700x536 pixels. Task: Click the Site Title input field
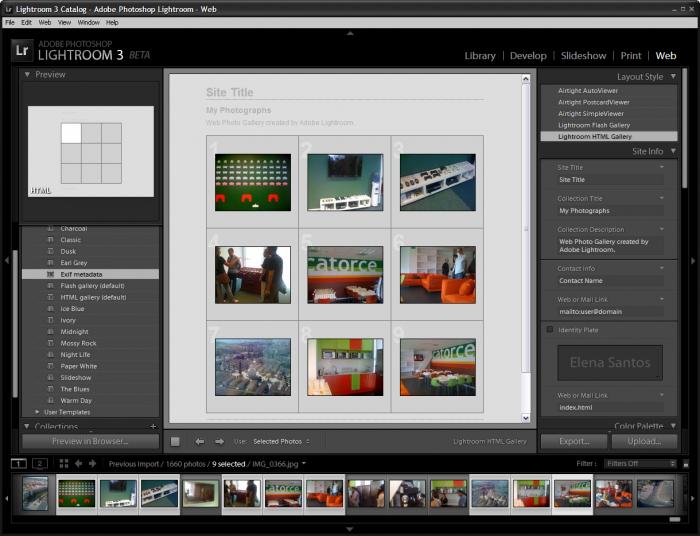[610, 179]
